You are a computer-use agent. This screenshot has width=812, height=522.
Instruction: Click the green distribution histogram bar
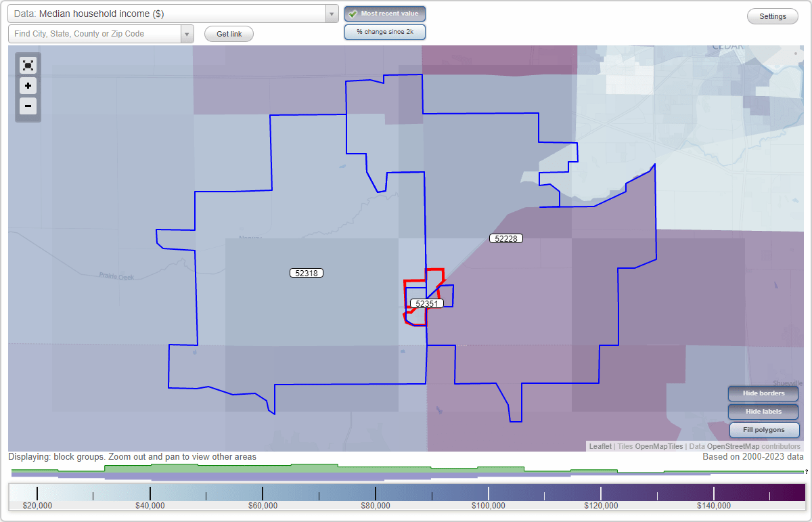406,469
